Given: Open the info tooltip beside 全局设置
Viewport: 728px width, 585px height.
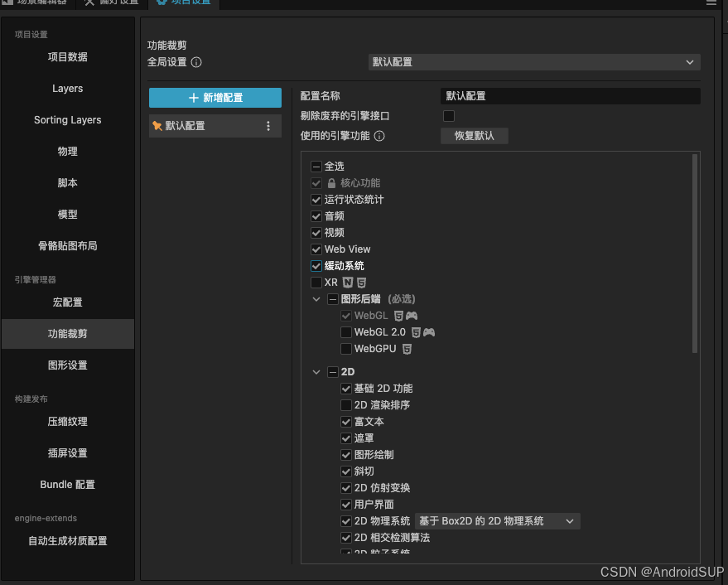Looking at the screenshot, I should coord(196,62).
